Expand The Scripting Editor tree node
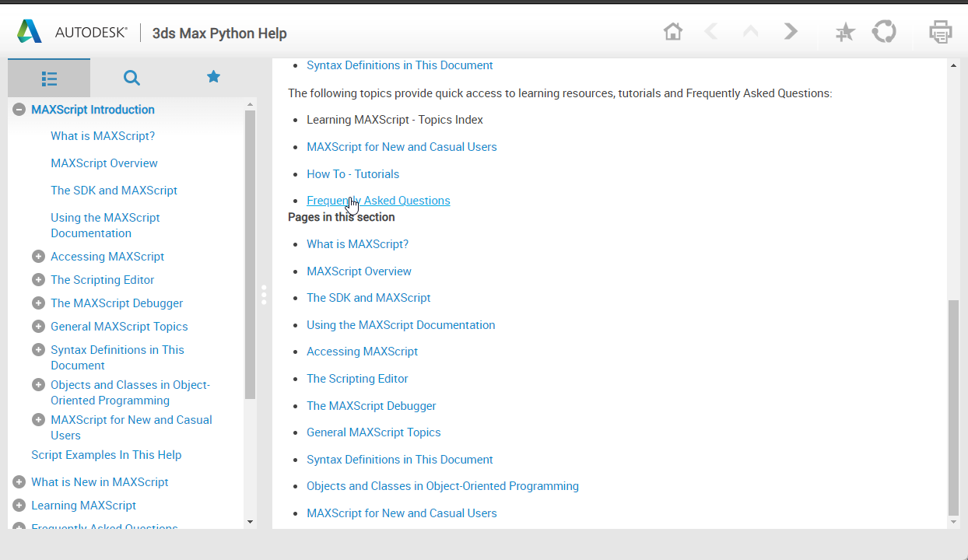This screenshot has width=968, height=560. point(38,280)
